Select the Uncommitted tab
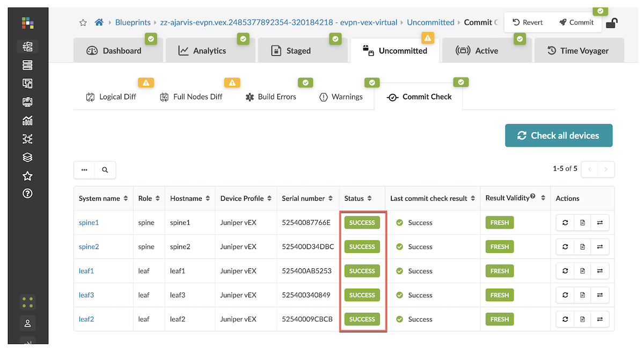644x351 pixels. tap(394, 50)
